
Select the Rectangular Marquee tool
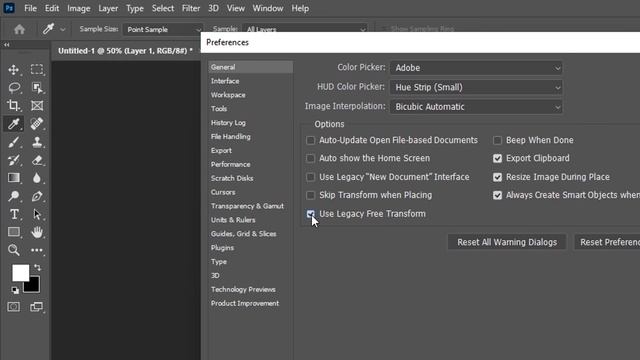click(37, 70)
